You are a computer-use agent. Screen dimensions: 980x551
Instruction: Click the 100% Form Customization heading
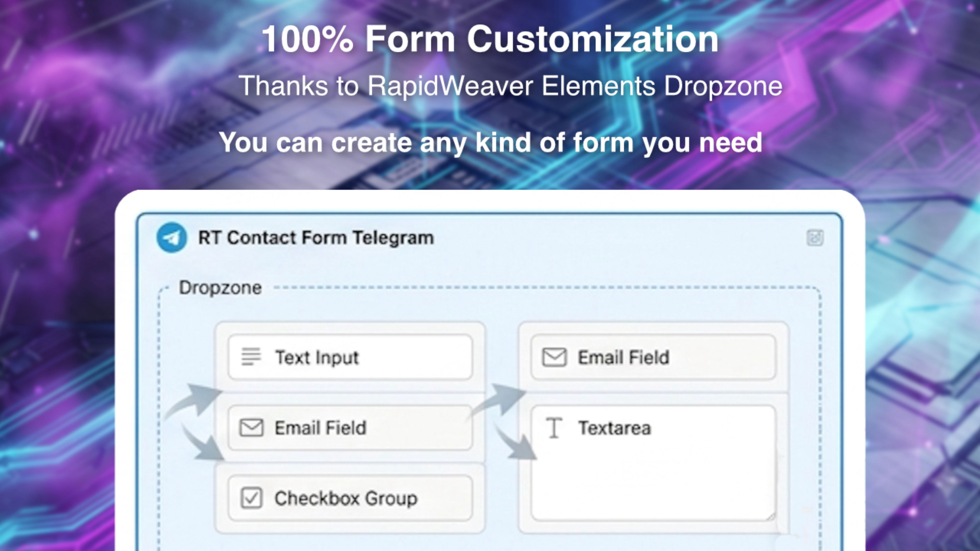point(490,39)
